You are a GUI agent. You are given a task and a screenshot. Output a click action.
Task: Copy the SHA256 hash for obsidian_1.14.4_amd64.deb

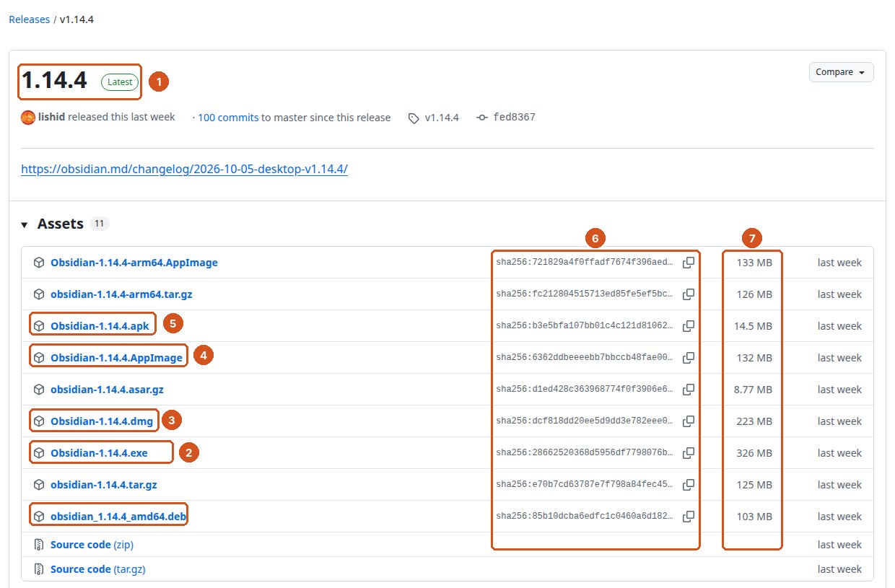pos(689,517)
